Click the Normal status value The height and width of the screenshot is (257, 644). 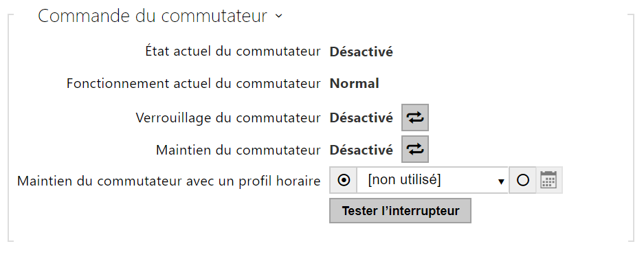[355, 84]
